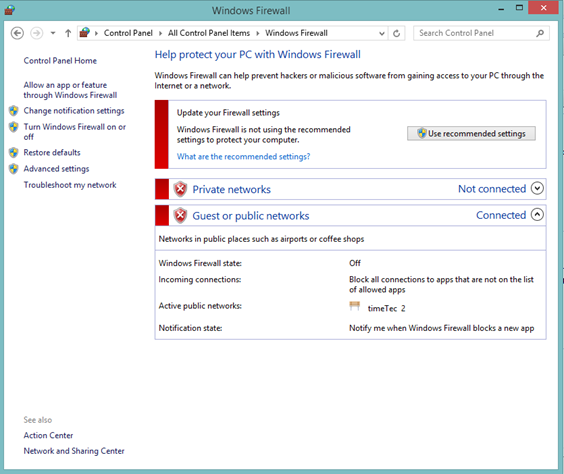Click Use recommended settings button
Viewport: 564px width, 474px height.
click(471, 133)
